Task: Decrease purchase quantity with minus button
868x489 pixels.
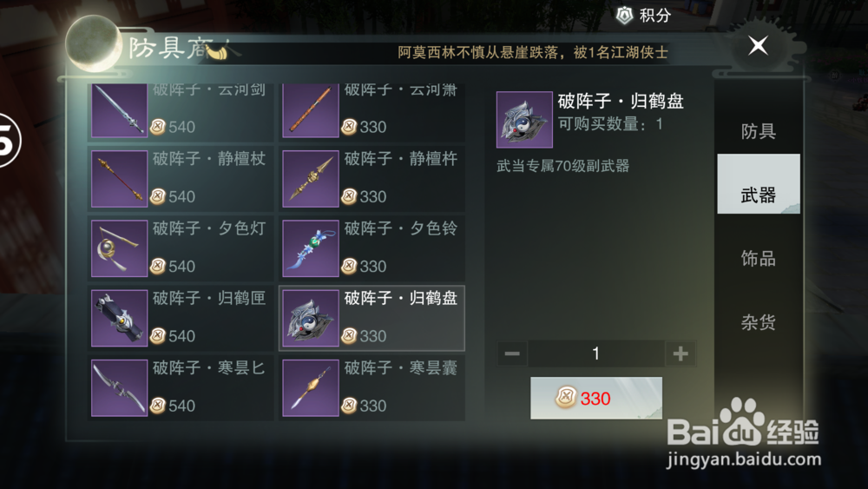Action: pyautogui.click(x=512, y=354)
